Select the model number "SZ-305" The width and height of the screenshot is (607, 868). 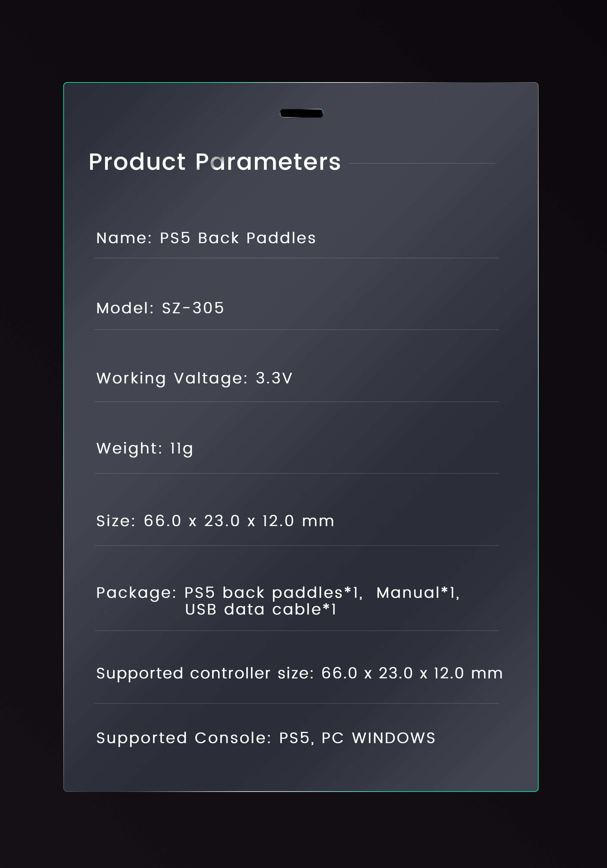193,308
